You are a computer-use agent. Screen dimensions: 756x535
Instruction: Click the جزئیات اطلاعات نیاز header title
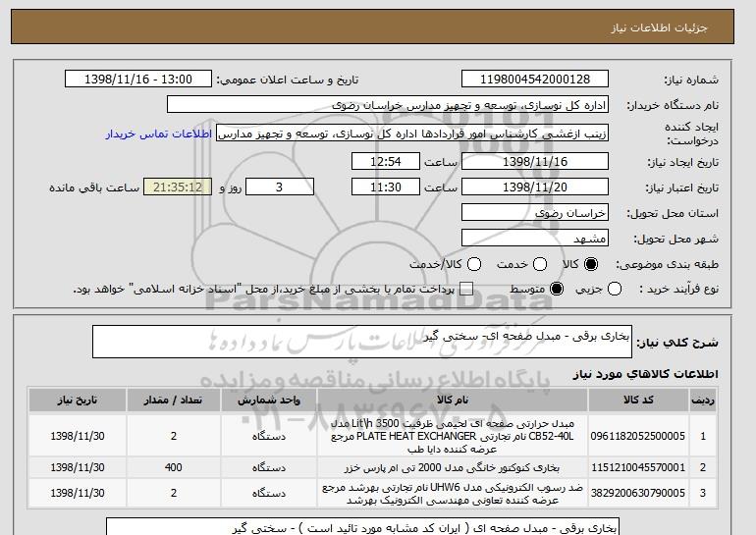click(659, 27)
